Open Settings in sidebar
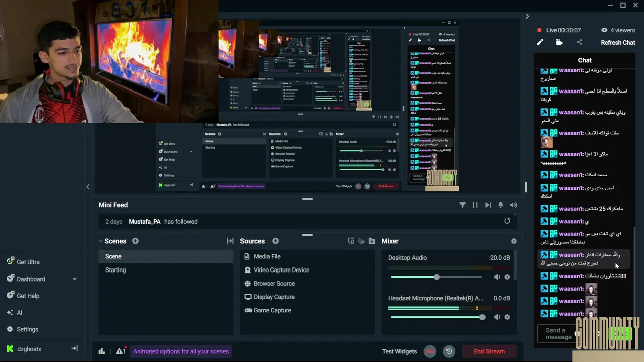The image size is (644, 362). coord(22,329)
